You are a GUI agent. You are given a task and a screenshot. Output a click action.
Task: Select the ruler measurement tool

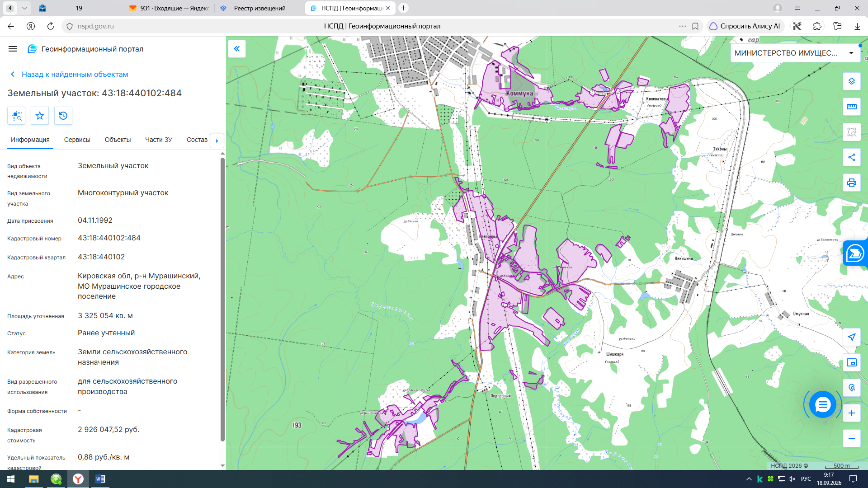852,107
